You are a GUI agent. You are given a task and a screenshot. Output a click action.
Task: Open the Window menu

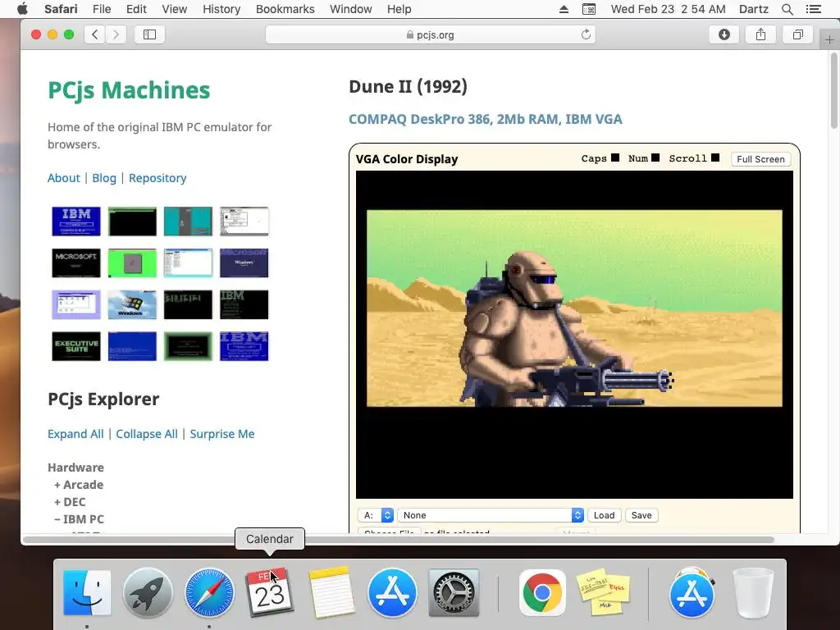(x=350, y=9)
